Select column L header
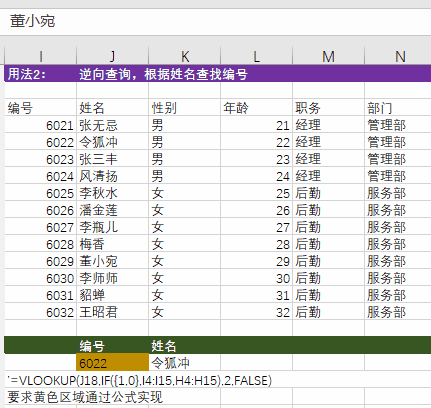The image size is (431, 408). coord(257,56)
